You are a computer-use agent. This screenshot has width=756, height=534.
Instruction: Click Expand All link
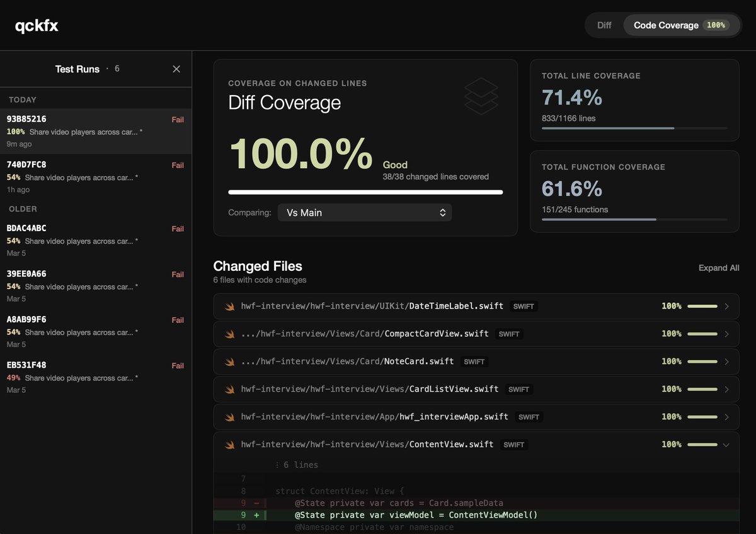coord(719,268)
